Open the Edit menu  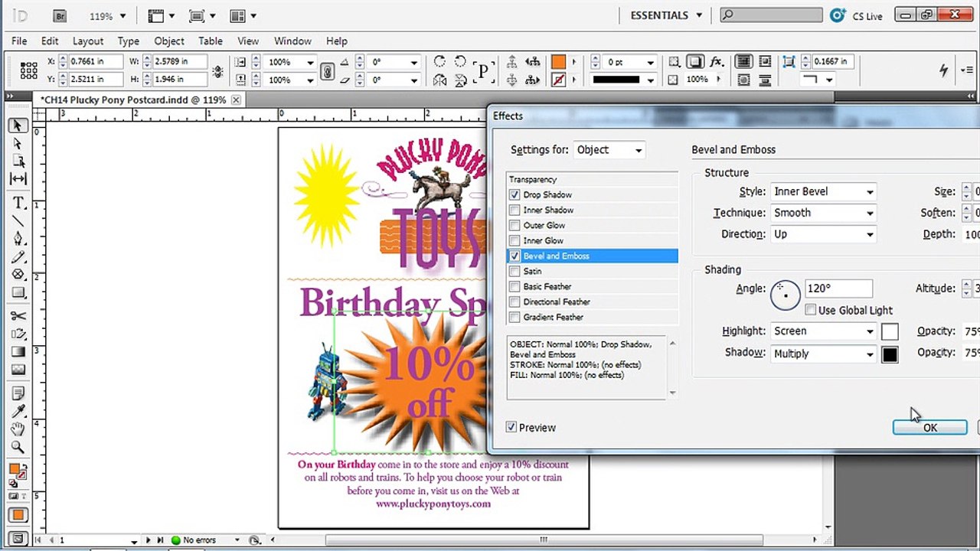pos(50,41)
